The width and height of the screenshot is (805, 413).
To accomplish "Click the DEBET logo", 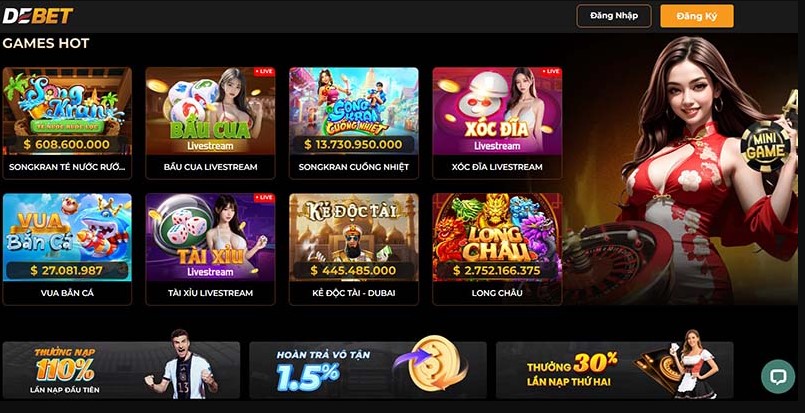I will click(37, 16).
